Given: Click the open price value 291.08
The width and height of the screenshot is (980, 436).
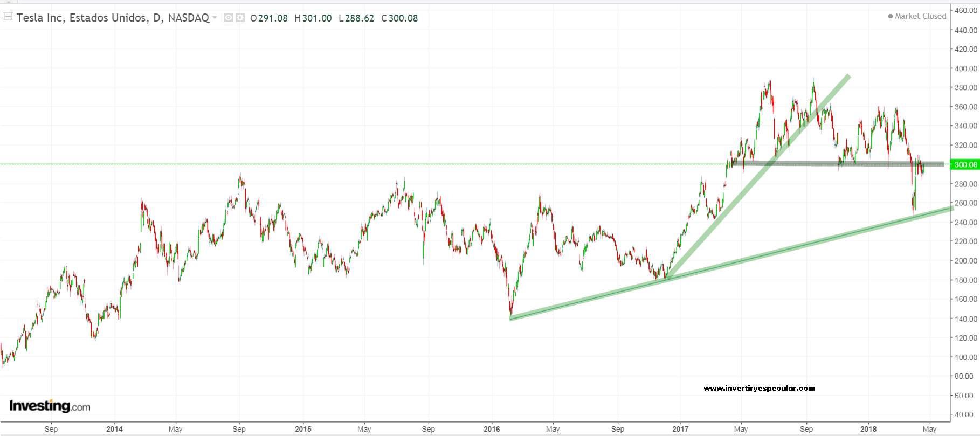Looking at the screenshot, I should tap(273, 18).
